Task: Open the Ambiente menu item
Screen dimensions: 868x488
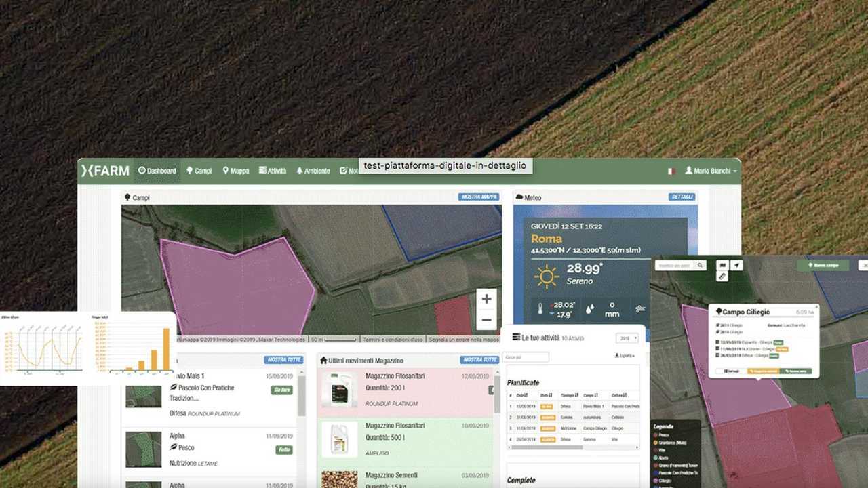Action: pyautogui.click(x=313, y=171)
